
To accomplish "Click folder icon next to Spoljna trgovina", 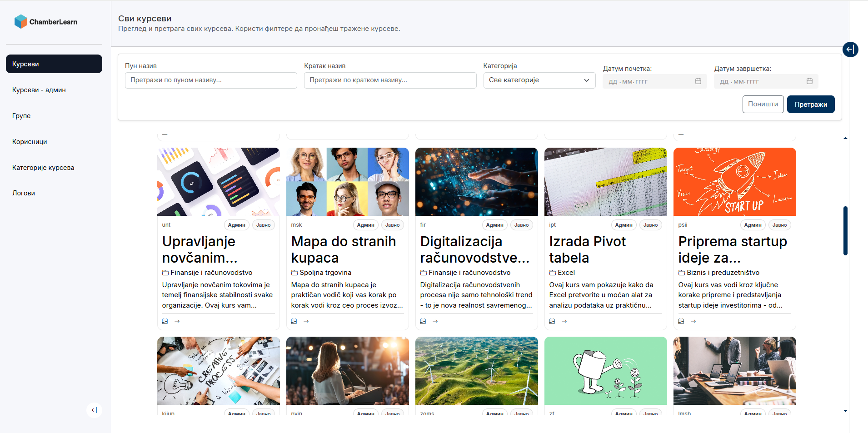I will [x=294, y=273].
